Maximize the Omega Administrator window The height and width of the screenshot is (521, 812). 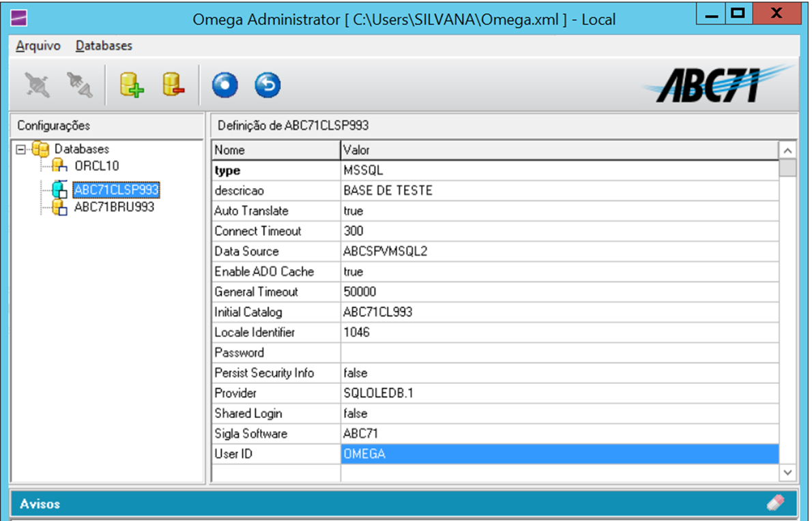click(738, 14)
